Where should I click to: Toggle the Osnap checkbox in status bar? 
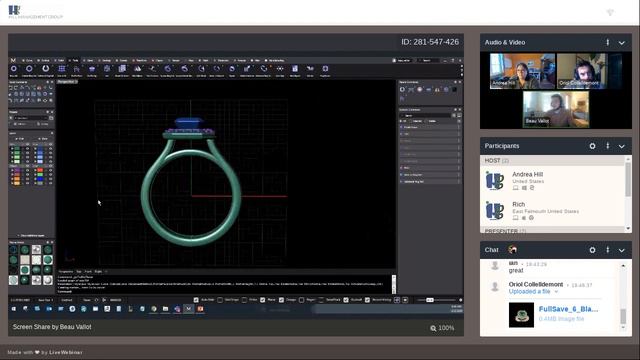[281, 300]
